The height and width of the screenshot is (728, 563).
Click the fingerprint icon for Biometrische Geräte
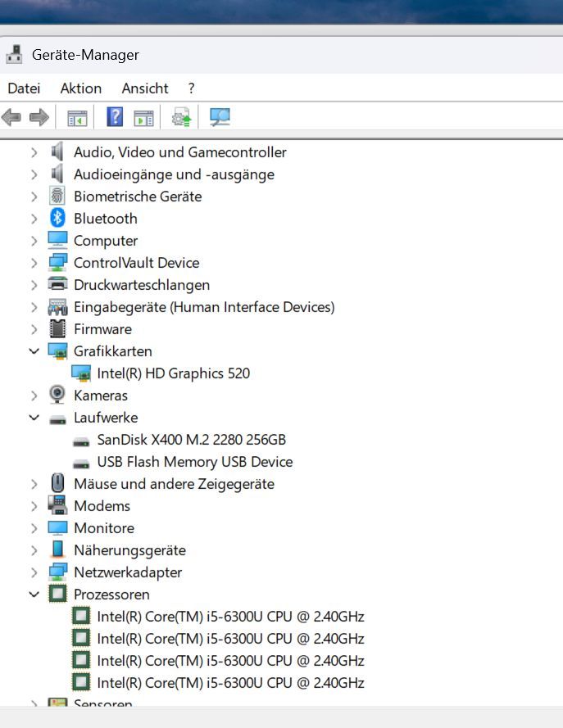[57, 197]
